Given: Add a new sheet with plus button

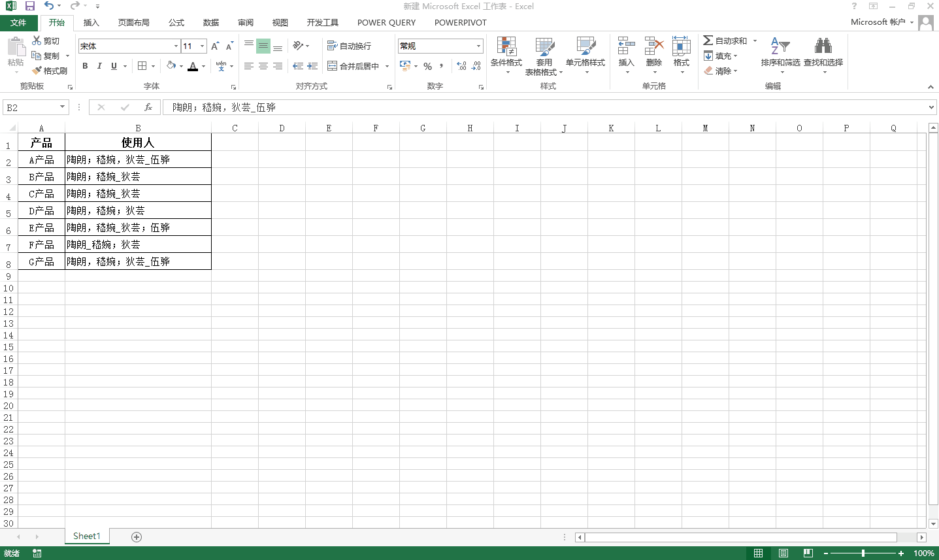Looking at the screenshot, I should tap(137, 536).
